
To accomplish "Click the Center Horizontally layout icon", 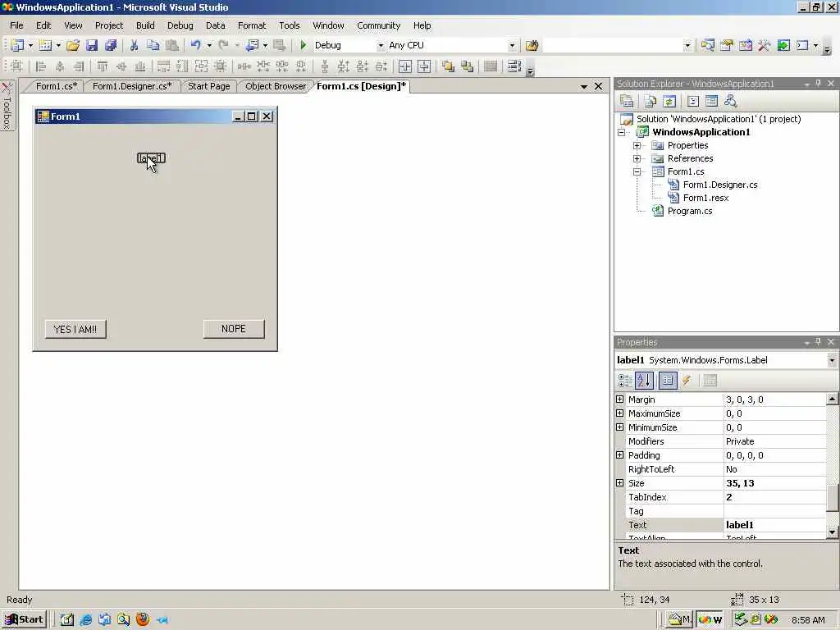I will pyautogui.click(x=405, y=66).
